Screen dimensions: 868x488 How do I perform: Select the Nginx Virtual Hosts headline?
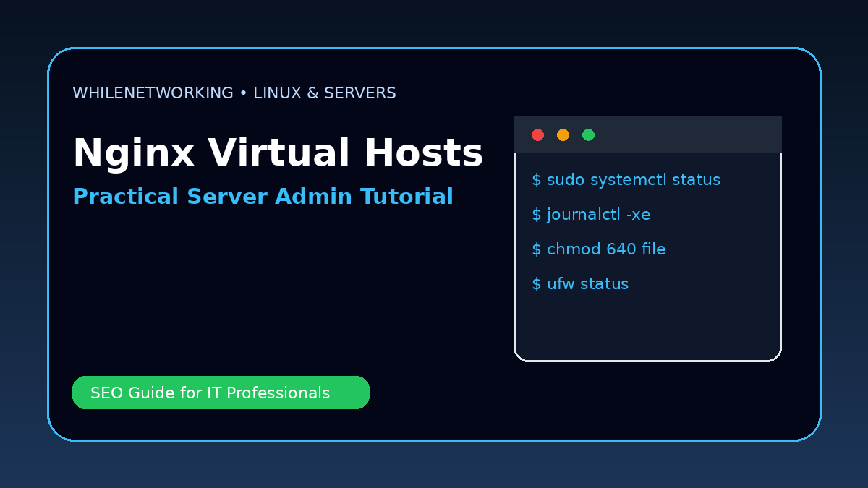pyautogui.click(x=278, y=153)
